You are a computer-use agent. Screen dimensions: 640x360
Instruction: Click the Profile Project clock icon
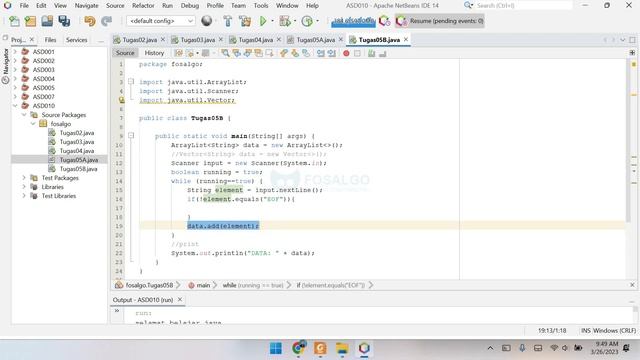307,21
